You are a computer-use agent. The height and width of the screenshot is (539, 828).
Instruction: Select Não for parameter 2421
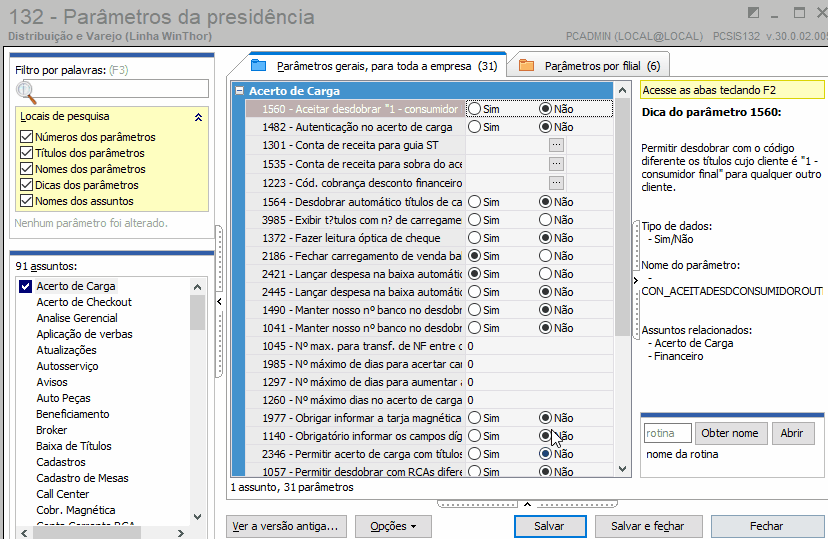pyautogui.click(x=545, y=274)
